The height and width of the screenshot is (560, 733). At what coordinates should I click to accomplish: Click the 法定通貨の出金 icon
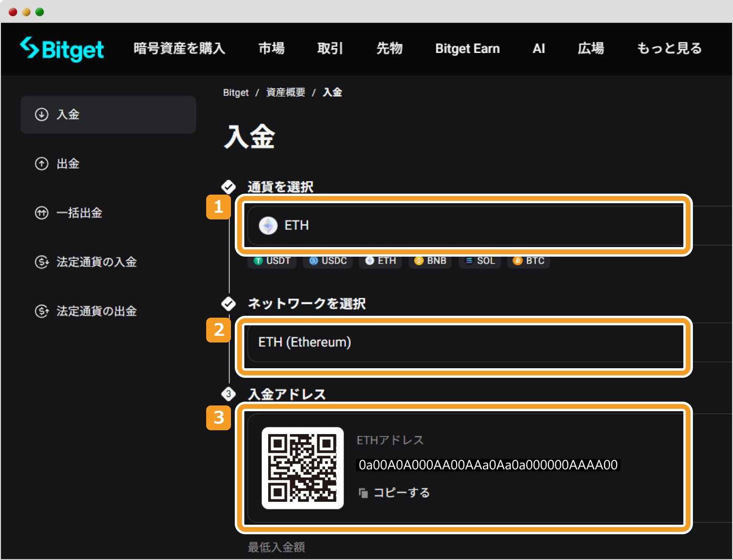click(x=42, y=311)
